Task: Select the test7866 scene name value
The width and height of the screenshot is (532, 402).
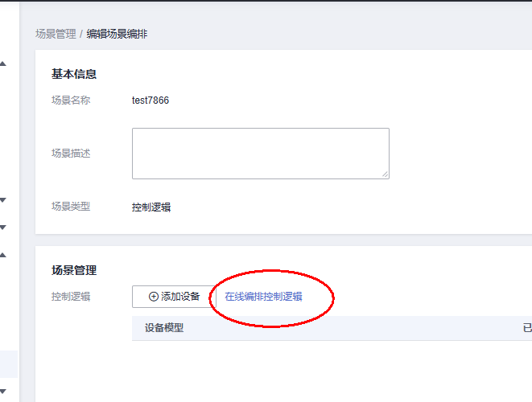Action: [151, 100]
